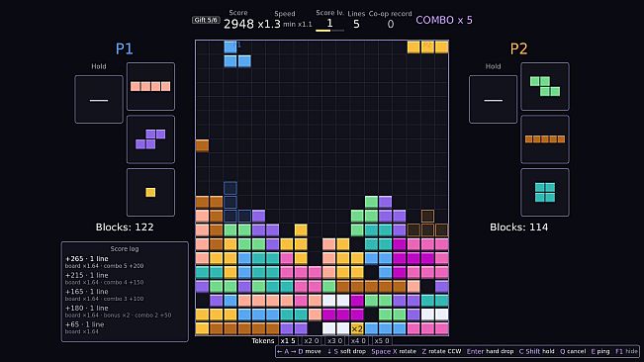The height and width of the screenshot is (362, 644).
Task: Select the x4 token slot
Action: (358, 340)
